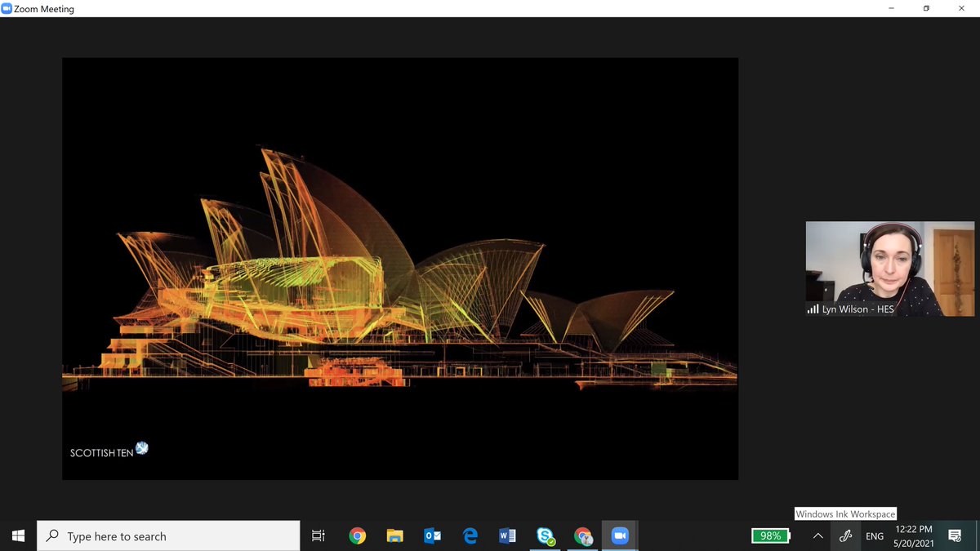Show hidden system tray icons
The width and height of the screenshot is (980, 551).
point(817,536)
